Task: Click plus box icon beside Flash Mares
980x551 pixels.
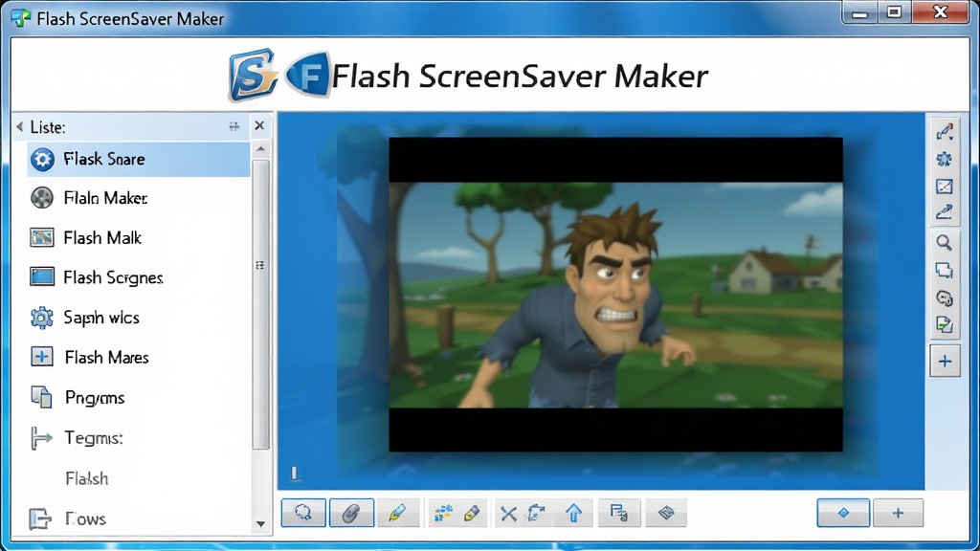Action: pos(42,357)
